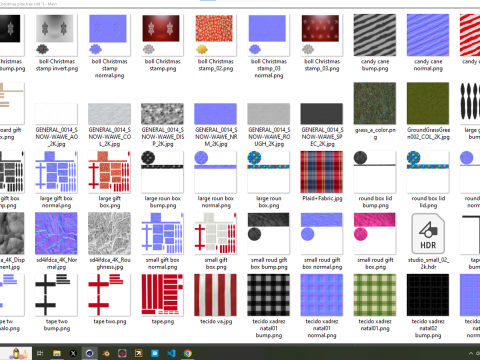The image size is (480, 360).
Task: Launch Blender from the taskbar
Action: tap(106, 353)
